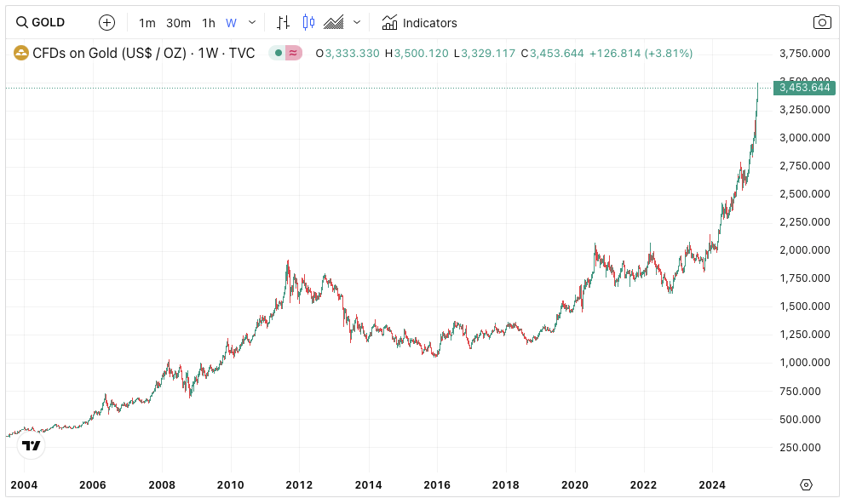This screenshot has width=845, height=504.
Task: Switch to the Area chart style icon
Action: point(334,22)
